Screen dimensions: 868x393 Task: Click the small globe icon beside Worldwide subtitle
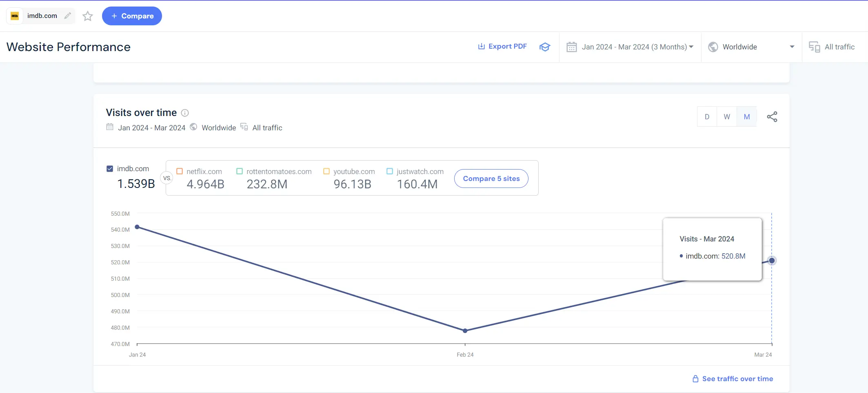[193, 127]
